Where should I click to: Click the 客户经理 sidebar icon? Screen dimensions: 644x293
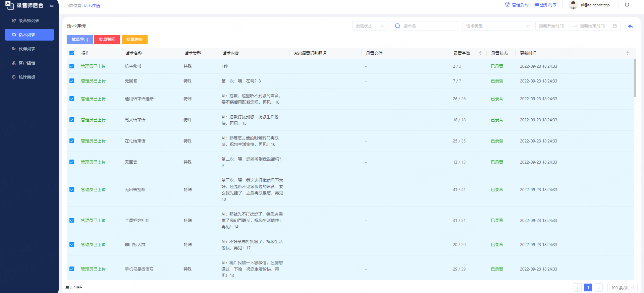[14, 63]
